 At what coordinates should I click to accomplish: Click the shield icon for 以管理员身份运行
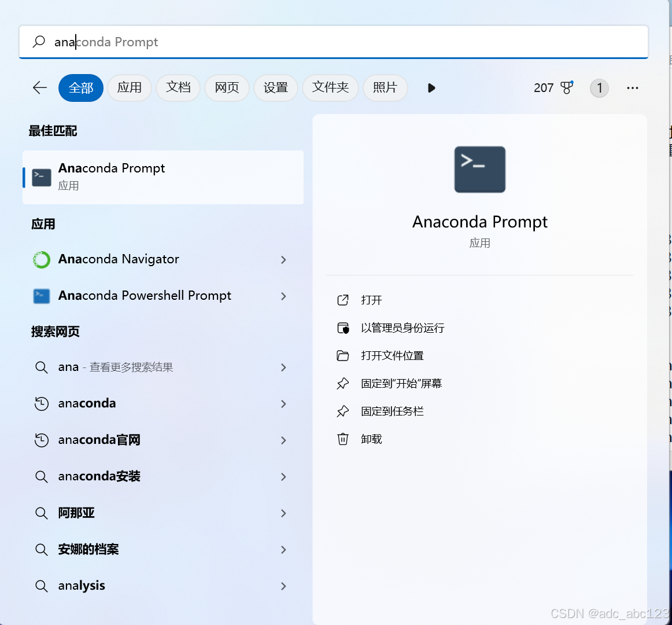pos(343,328)
